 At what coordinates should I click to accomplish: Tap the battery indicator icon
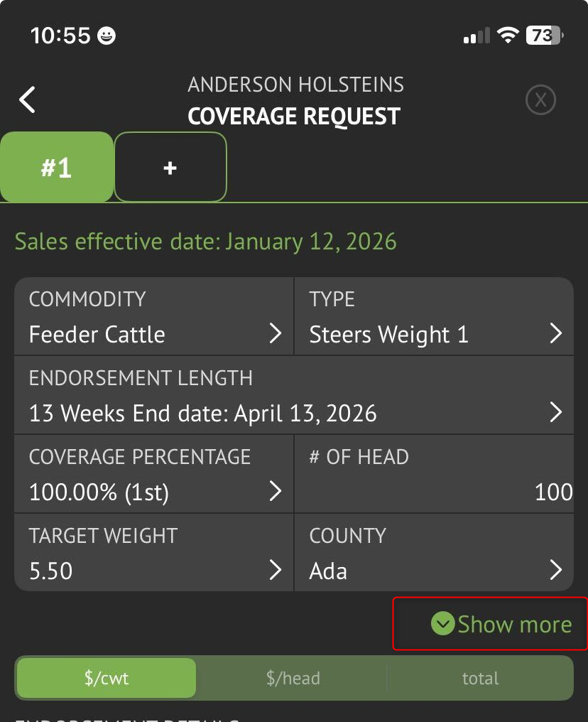click(544, 35)
